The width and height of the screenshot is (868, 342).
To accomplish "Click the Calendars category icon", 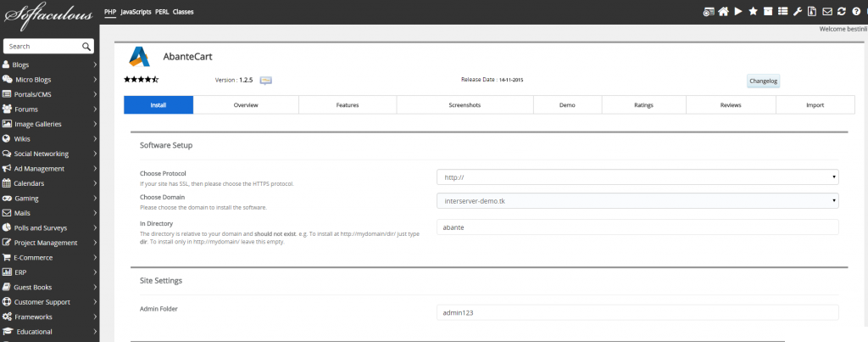I will (x=7, y=183).
